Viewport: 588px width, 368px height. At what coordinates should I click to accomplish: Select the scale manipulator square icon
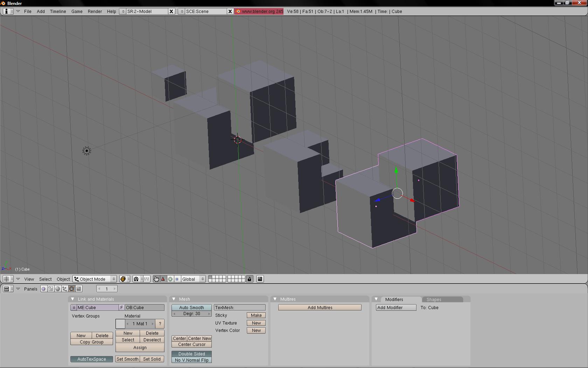point(177,279)
